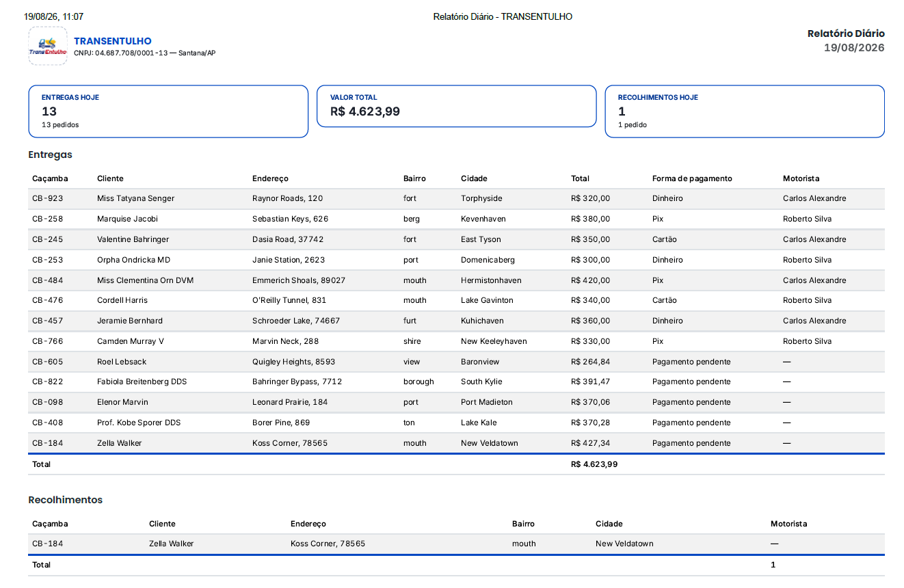Click Dinheiro payment in CB-457 row

pyautogui.click(x=667, y=321)
